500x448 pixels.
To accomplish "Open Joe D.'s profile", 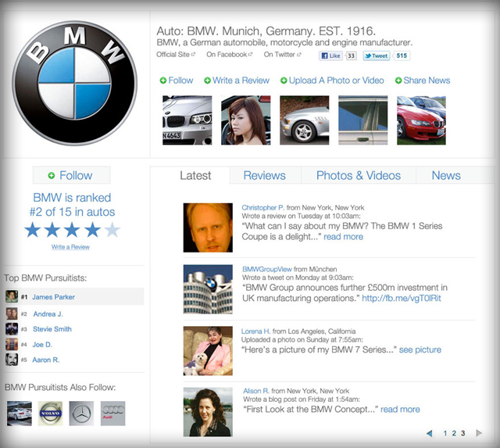I will pyautogui.click(x=42, y=345).
